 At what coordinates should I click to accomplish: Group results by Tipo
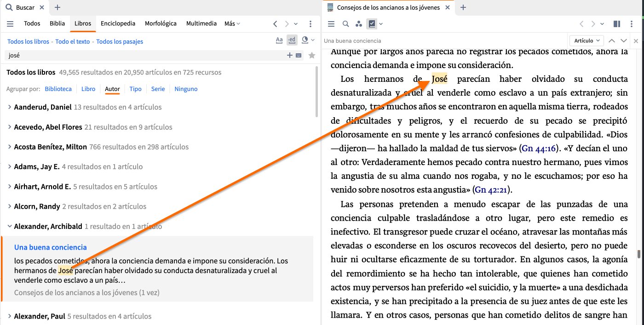[x=135, y=89]
